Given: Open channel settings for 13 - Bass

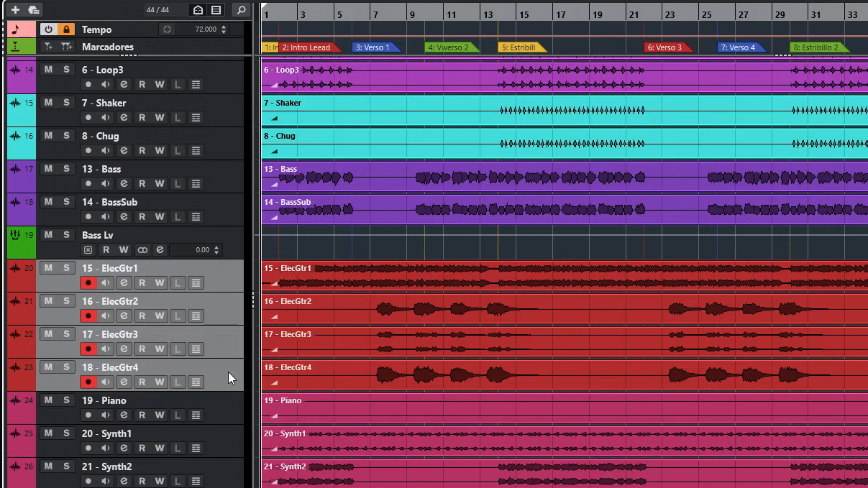Looking at the screenshot, I should click(x=124, y=184).
